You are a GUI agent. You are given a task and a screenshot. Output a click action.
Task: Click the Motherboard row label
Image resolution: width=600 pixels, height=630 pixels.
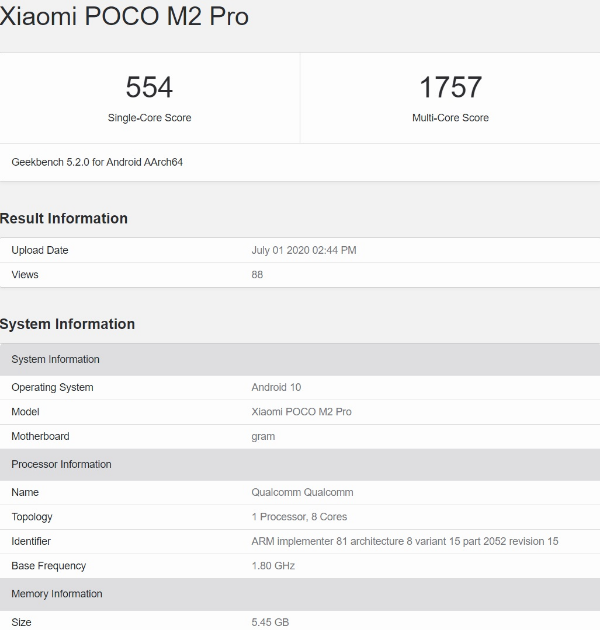click(x=40, y=436)
